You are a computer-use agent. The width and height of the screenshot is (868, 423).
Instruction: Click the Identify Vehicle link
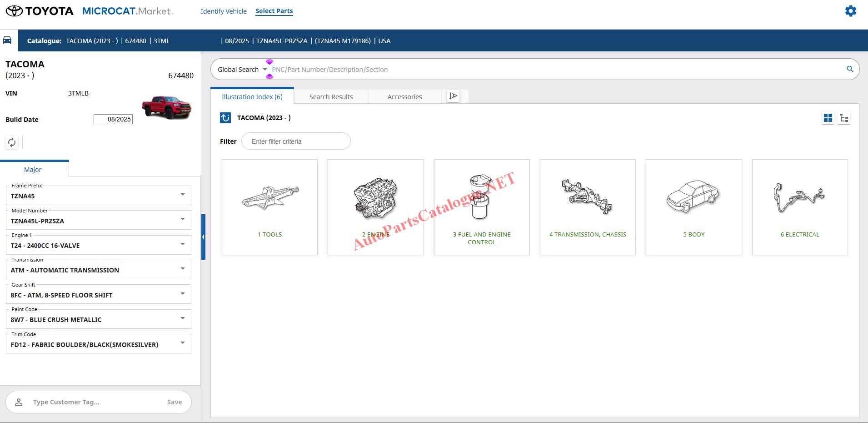(224, 11)
